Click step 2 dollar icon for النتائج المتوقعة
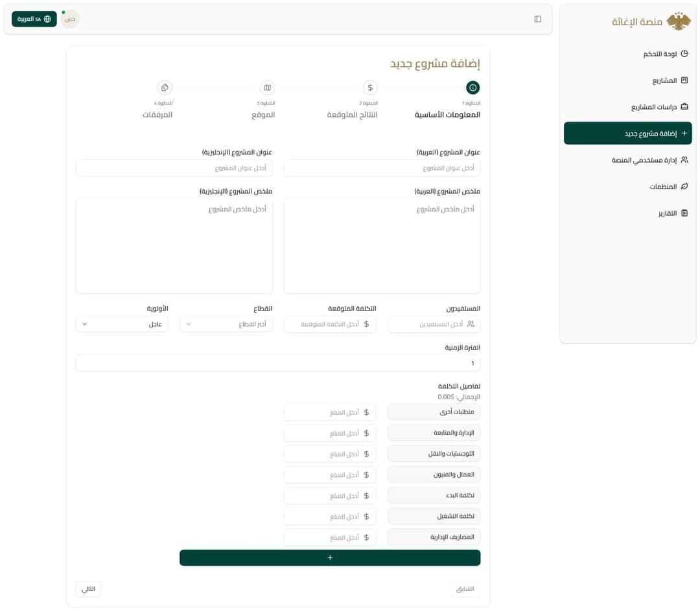The width and height of the screenshot is (700, 610). (370, 88)
